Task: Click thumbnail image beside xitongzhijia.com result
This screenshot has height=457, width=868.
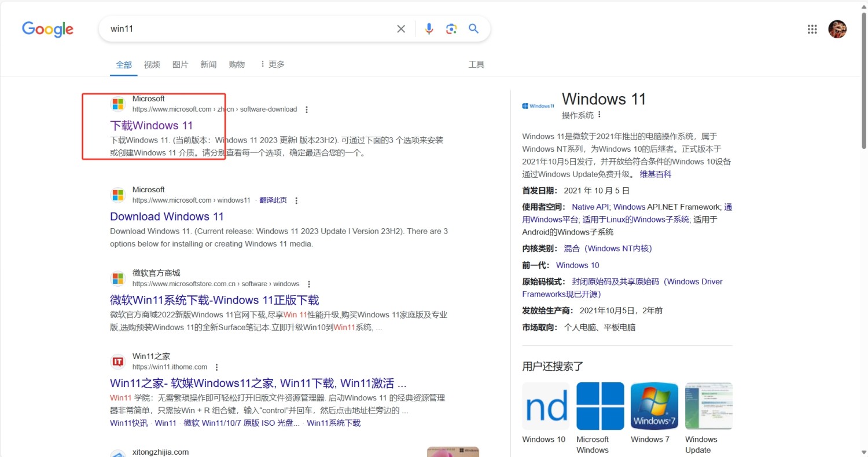Action: 453,452
